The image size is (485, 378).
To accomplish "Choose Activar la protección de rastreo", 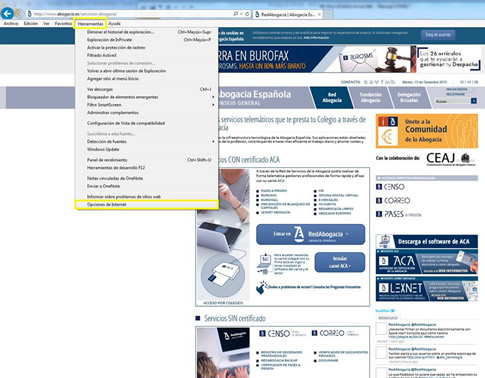I will coord(147,48).
